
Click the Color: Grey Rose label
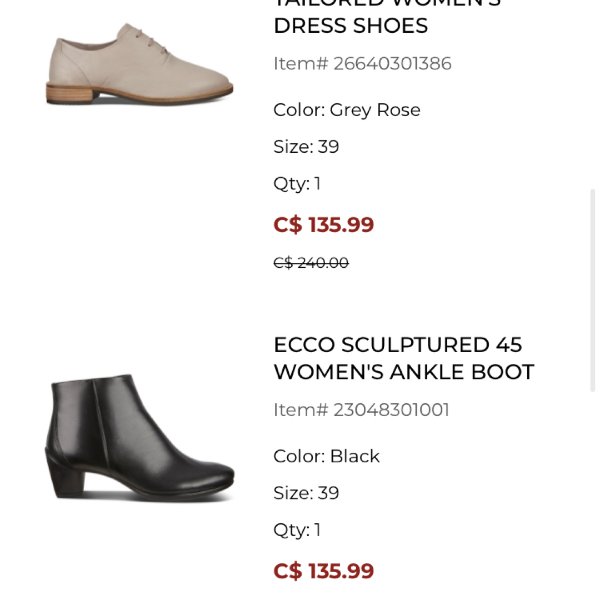(346, 110)
